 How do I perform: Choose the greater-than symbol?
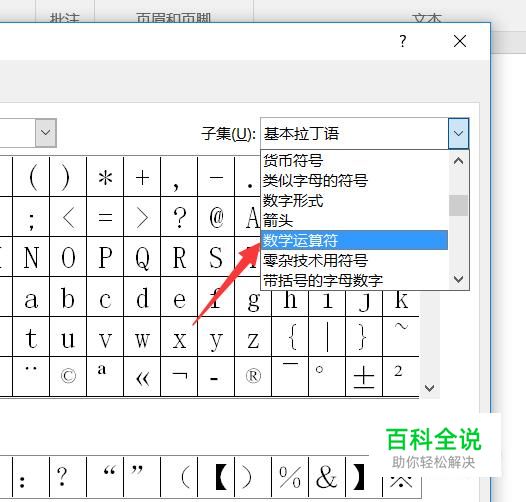coord(142,217)
